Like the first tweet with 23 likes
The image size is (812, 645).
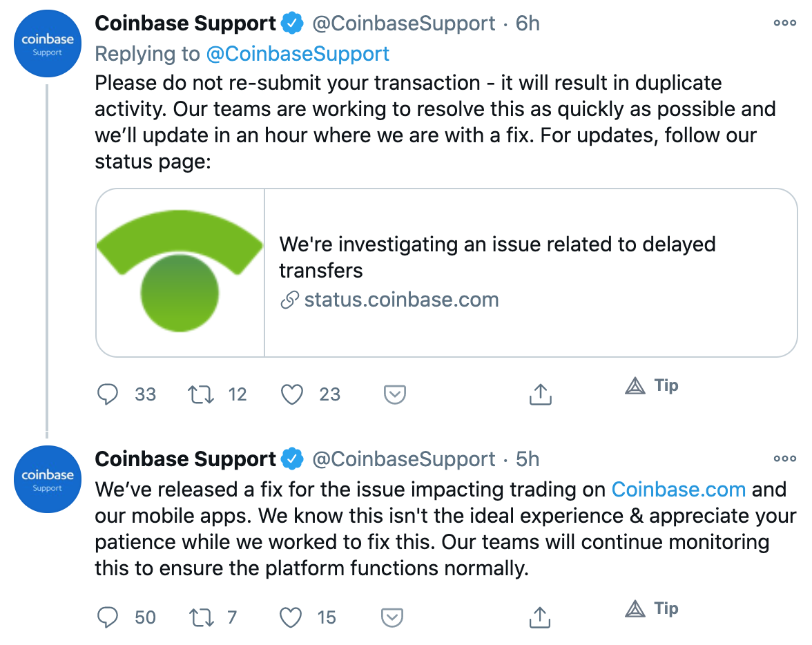click(x=293, y=394)
